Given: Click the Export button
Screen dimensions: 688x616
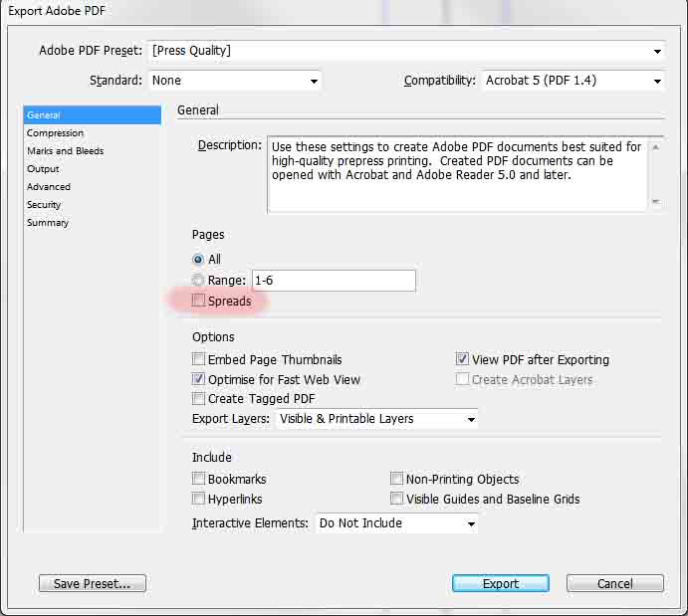Looking at the screenshot, I should coord(501,583).
